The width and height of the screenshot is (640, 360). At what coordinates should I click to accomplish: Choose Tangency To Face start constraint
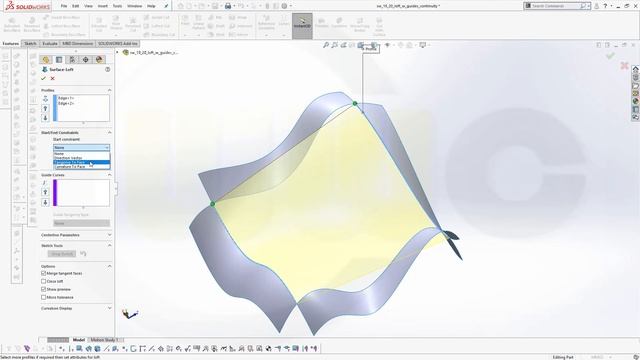point(82,162)
